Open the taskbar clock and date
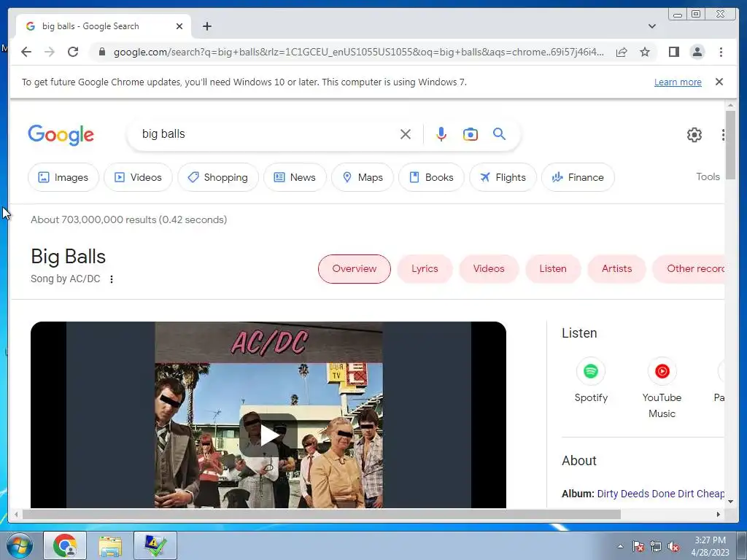This screenshot has width=747, height=560. tap(710, 546)
